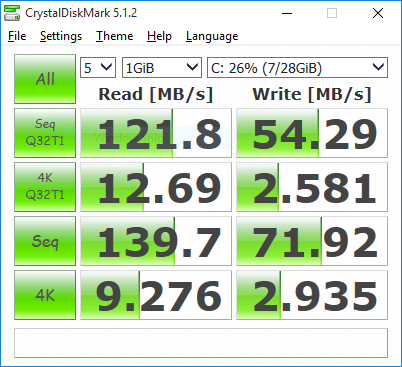Expand the C: 26% drive selection dropdown

click(298, 68)
